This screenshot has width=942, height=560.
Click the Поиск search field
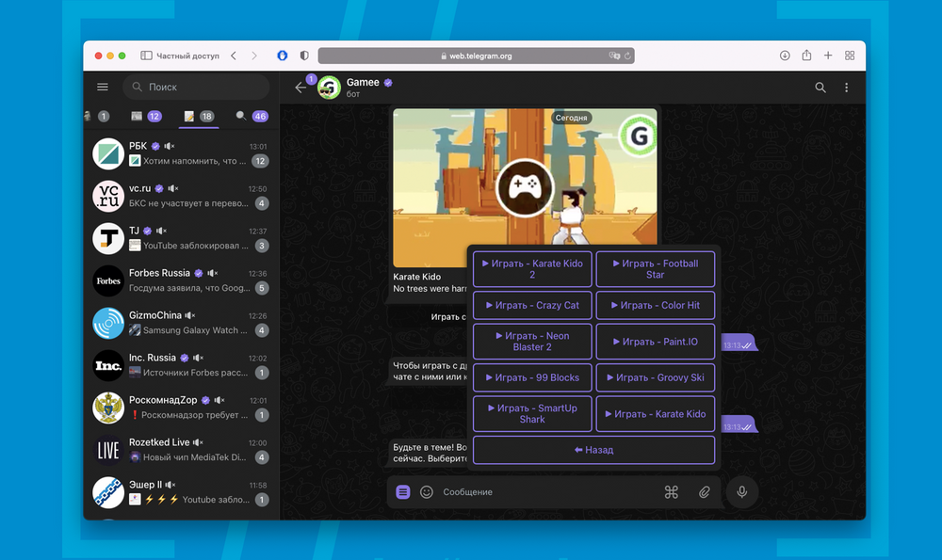(197, 87)
